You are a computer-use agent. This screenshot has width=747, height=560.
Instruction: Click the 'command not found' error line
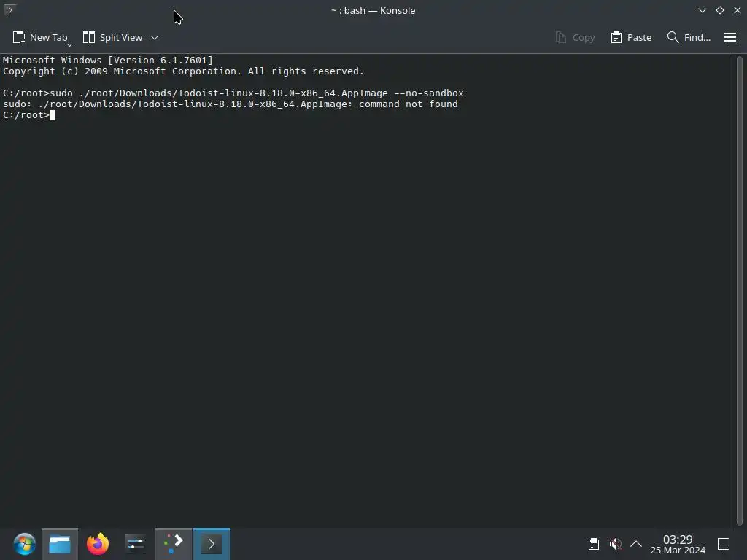tap(230, 104)
